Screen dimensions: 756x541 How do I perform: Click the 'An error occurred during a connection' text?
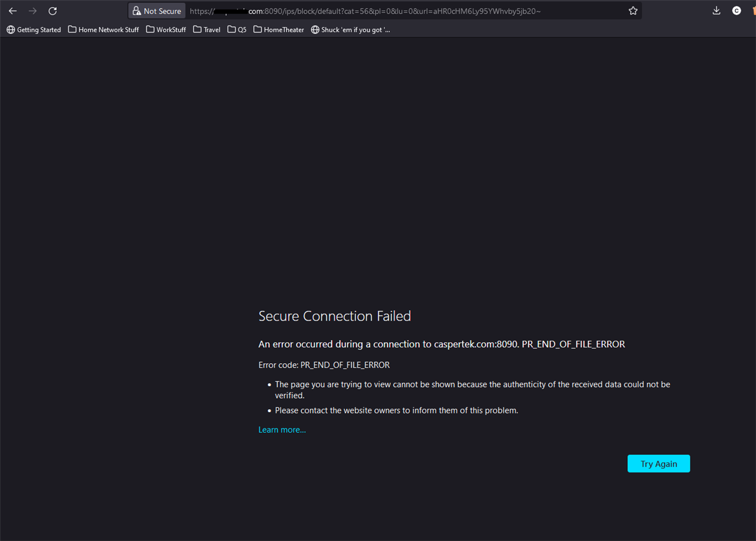point(442,344)
